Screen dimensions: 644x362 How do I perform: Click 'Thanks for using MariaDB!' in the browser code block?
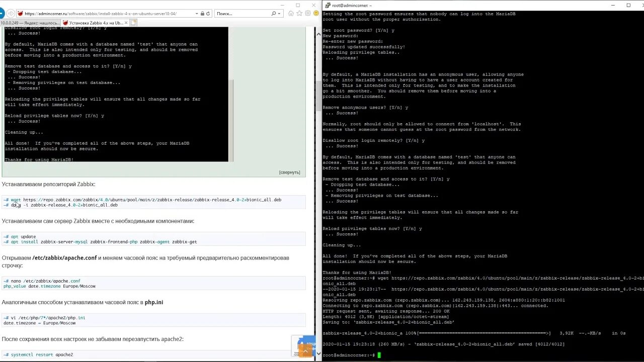[39, 159]
